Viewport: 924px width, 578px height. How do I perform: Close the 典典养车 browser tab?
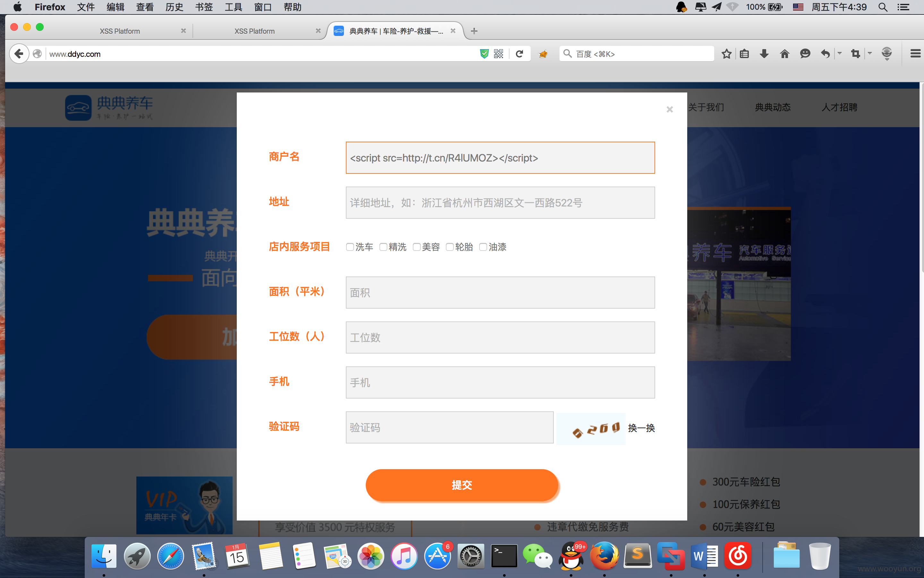click(453, 31)
